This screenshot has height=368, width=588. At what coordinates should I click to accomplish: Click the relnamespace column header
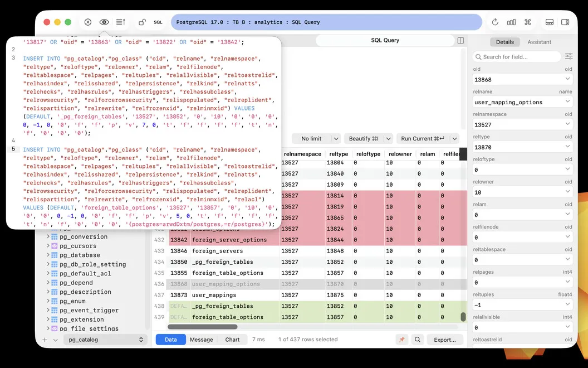pyautogui.click(x=302, y=154)
